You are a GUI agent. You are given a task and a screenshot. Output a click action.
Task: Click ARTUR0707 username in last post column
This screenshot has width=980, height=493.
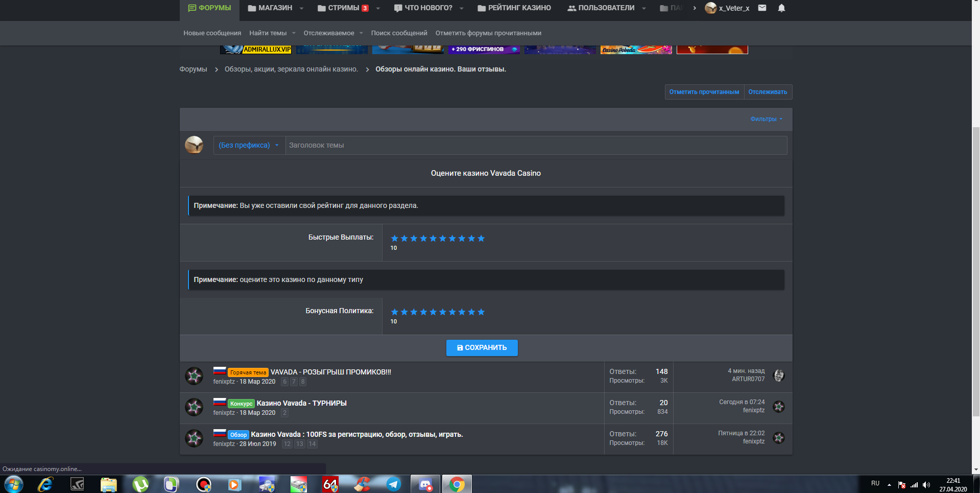tap(748, 379)
